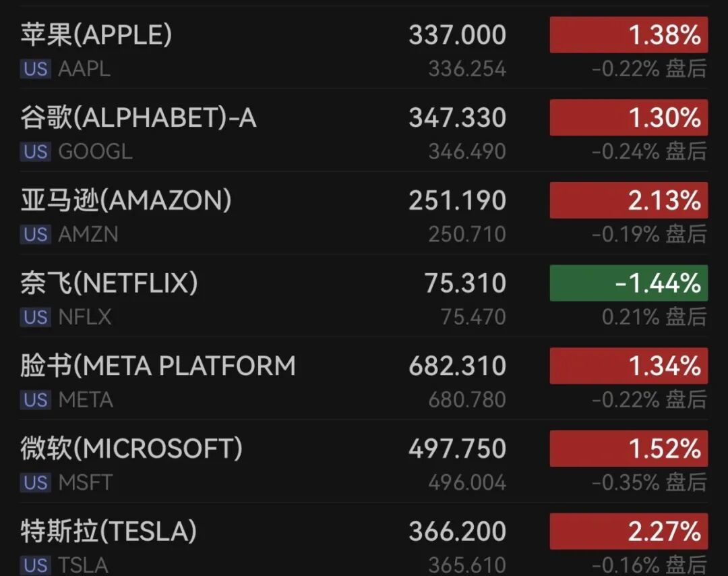Click the US market badge beside AMZN

point(35,235)
